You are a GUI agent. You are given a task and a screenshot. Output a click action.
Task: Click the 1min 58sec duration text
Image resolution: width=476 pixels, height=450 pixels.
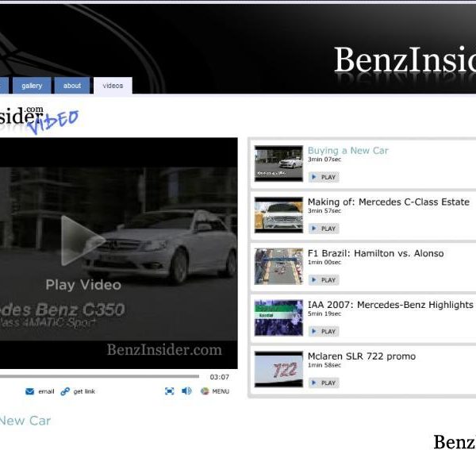[x=324, y=365]
